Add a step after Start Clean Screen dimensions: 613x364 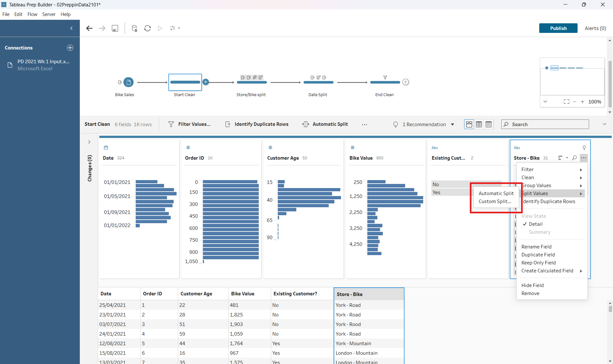coord(206,82)
